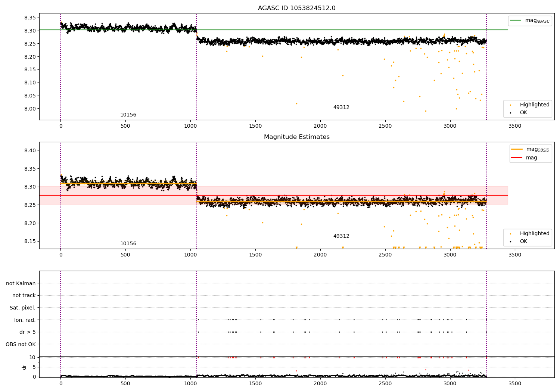
Task: Click the 8.20 y-tick in middle plot
Action: pos(29,223)
